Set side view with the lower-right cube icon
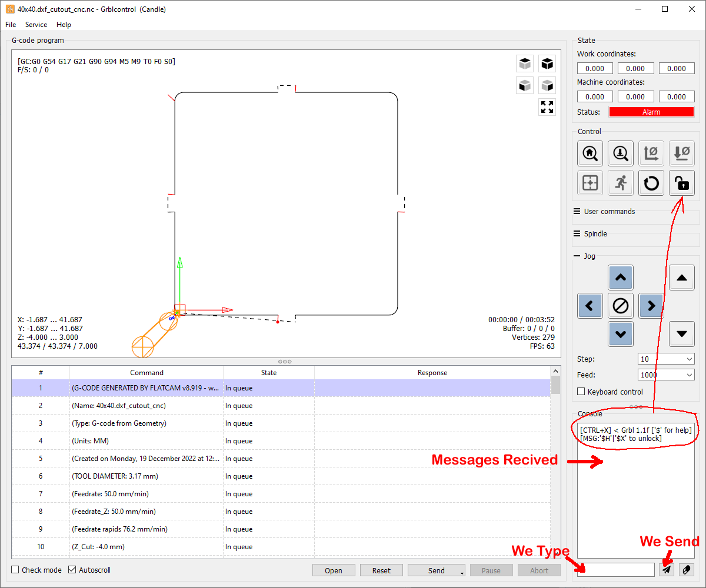Screen dimensions: 706x588 pos(547,85)
